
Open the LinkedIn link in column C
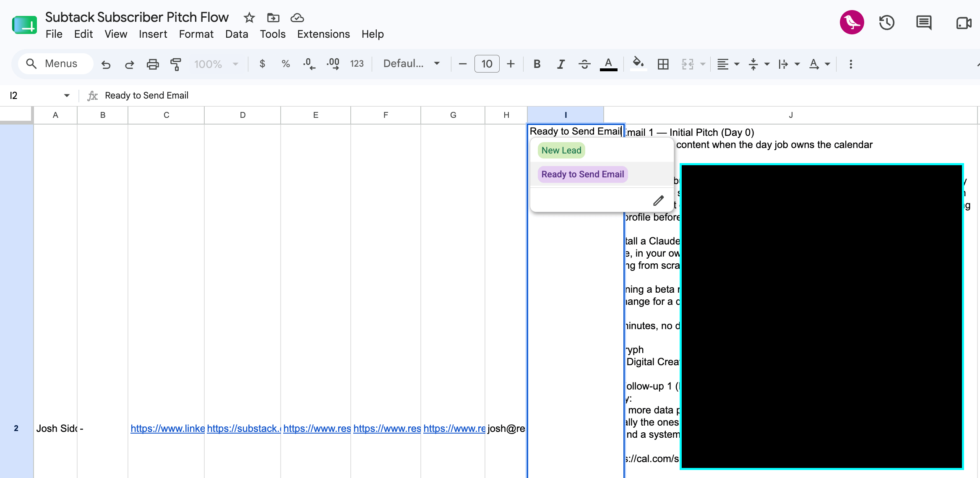[x=167, y=429]
